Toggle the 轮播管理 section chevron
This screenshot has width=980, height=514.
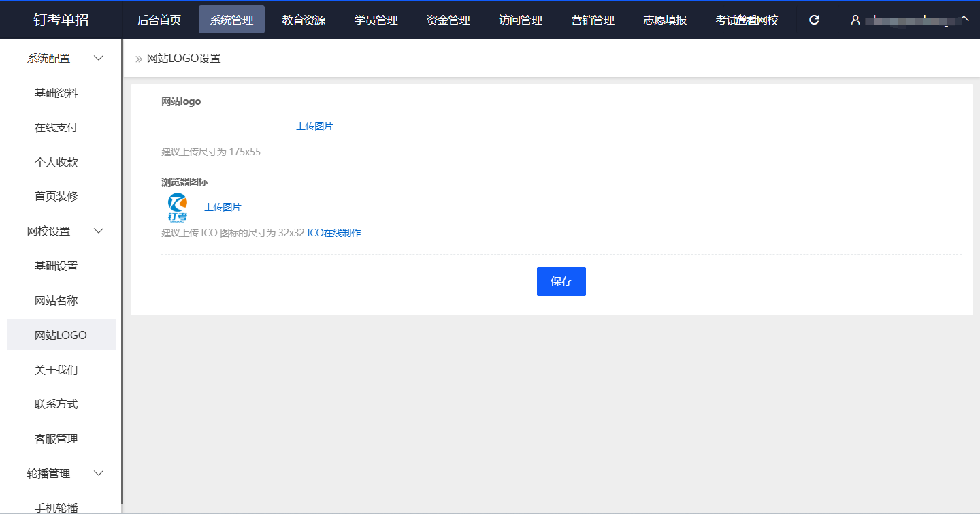click(x=98, y=473)
